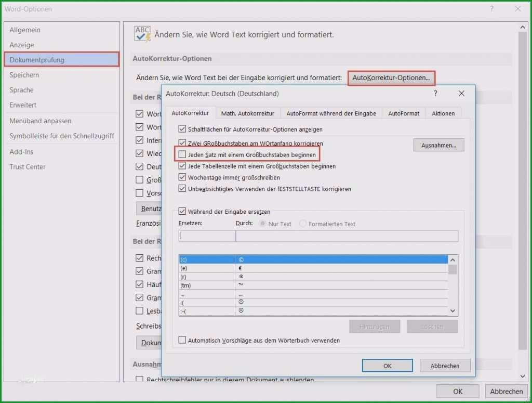Close the AutoKorrektur dialog with X

tap(461, 94)
